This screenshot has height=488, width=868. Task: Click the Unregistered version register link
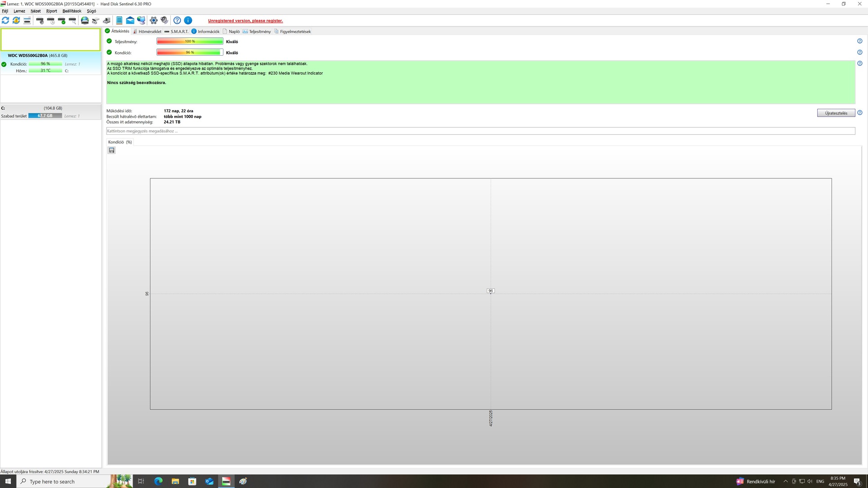point(245,21)
